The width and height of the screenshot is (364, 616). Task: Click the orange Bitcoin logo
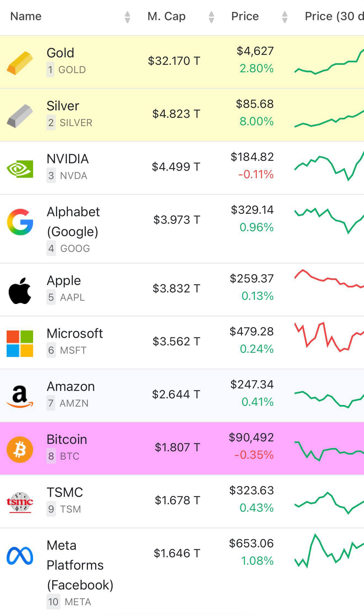tap(20, 450)
